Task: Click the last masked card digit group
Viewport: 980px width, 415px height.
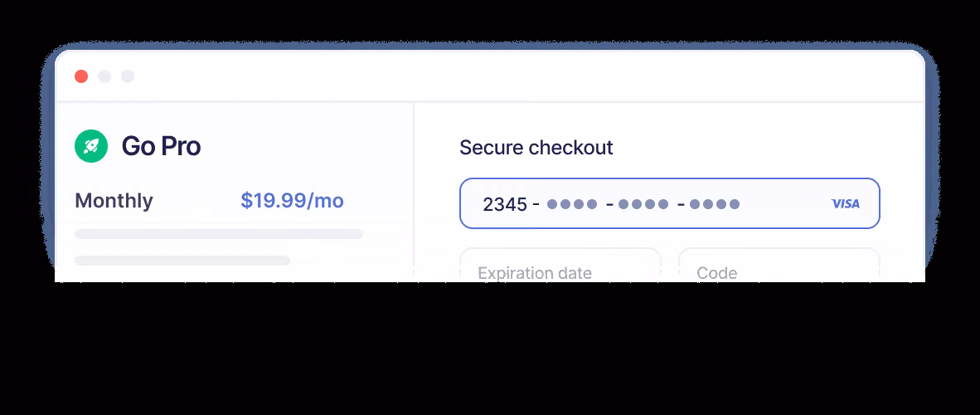Action: point(715,204)
